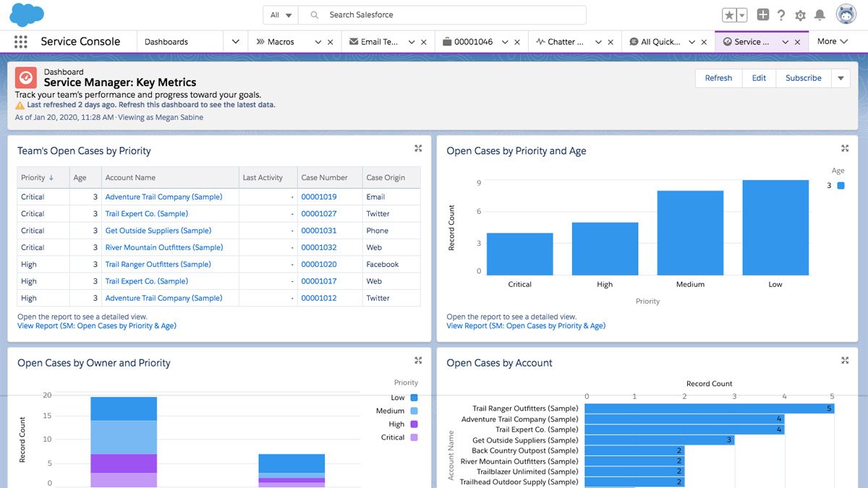Toggle the favorites star icon

[x=728, y=14]
